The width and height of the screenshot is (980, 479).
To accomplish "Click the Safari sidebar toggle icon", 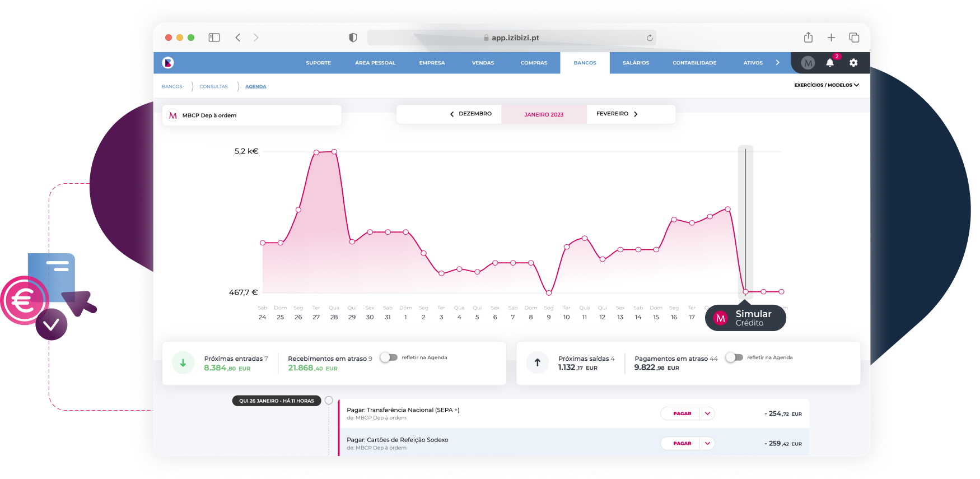I will click(214, 38).
